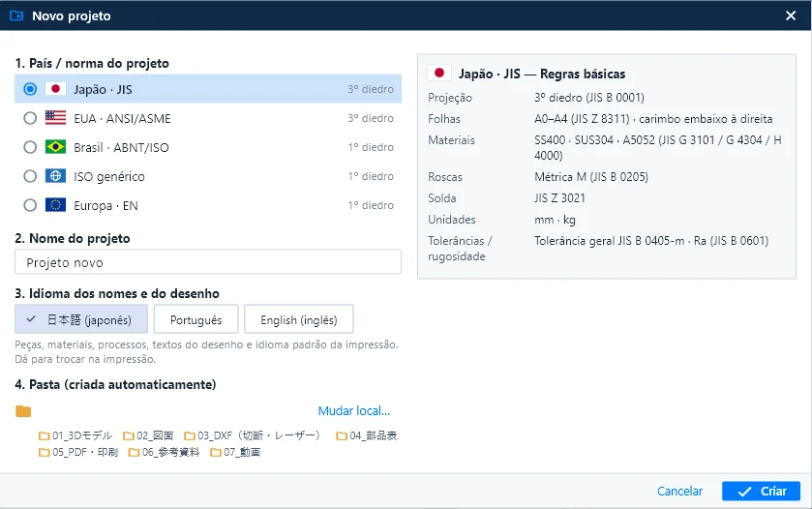Screen dimensions: 812x509
Task: Select the Japão · JIS radio button
Action: tap(30, 89)
